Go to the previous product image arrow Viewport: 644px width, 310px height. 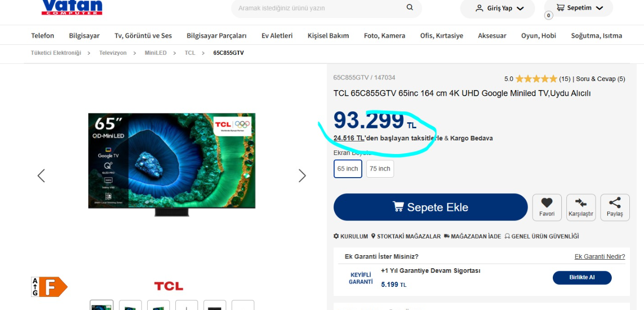click(x=41, y=176)
